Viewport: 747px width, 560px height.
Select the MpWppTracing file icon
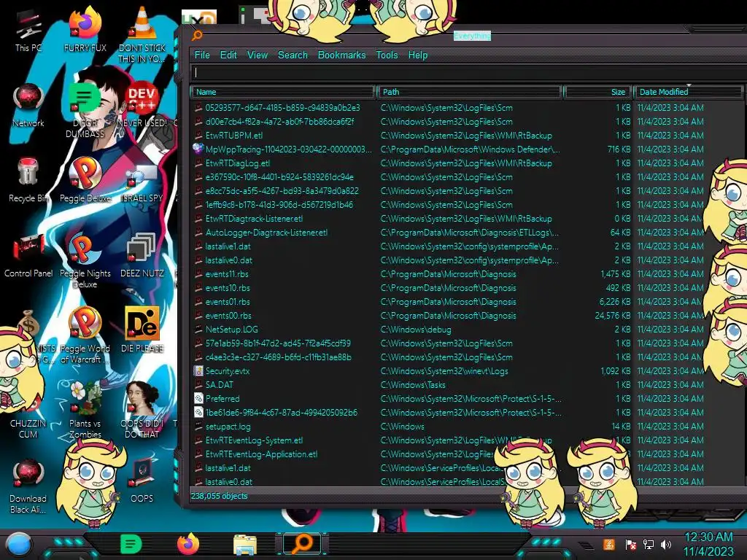[x=198, y=149]
